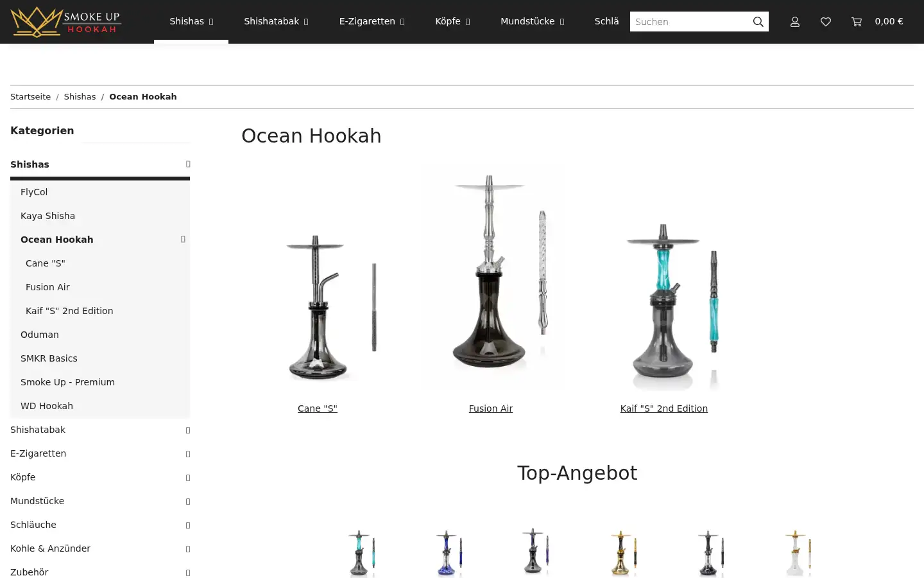Click the Suchen search input field
The height and width of the screenshot is (578, 924).
pos(689,22)
